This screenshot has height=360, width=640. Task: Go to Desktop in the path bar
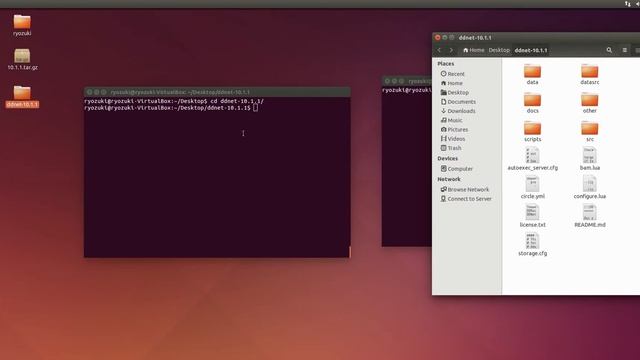[x=499, y=50]
